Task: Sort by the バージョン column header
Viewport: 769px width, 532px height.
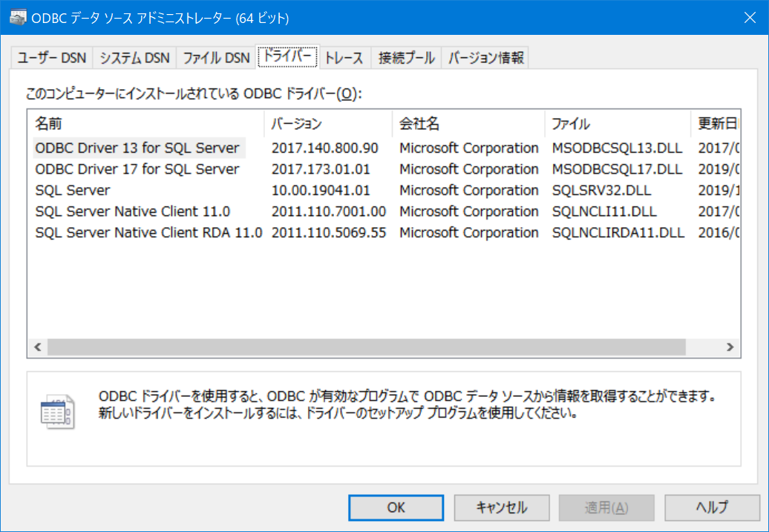Action: [329, 124]
